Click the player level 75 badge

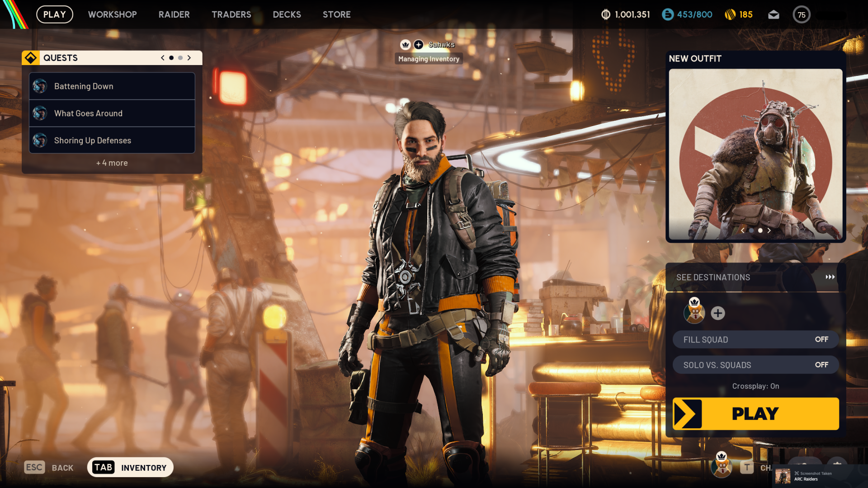point(802,15)
